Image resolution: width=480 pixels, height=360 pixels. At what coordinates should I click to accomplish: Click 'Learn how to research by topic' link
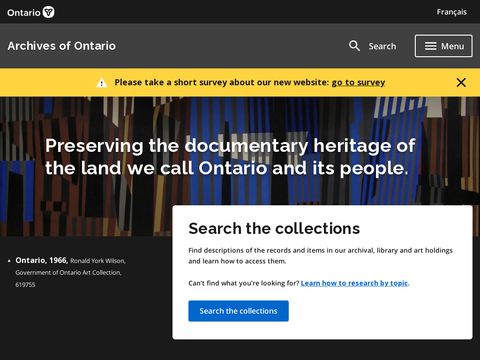coord(354,283)
